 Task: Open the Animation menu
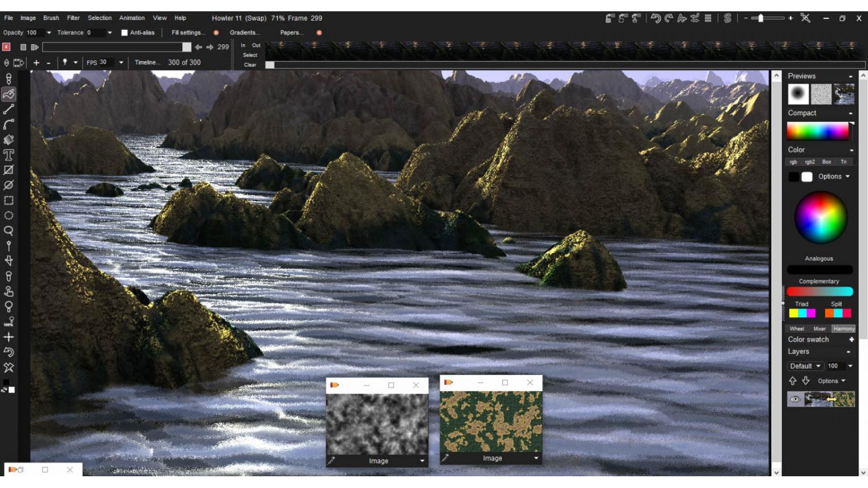coord(132,18)
